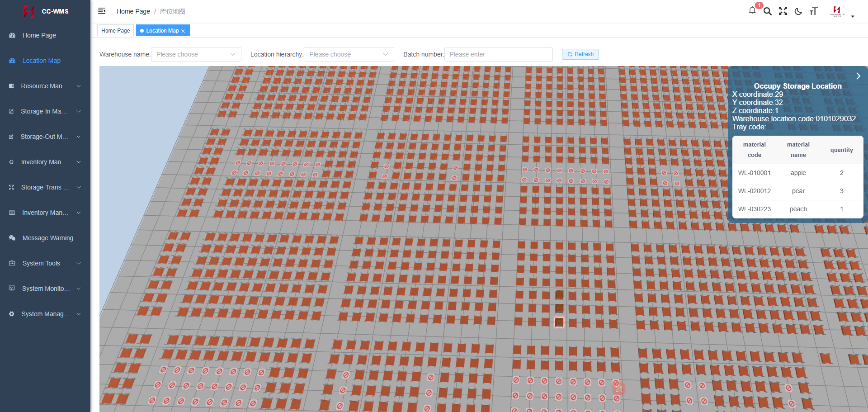Image resolution: width=868 pixels, height=412 pixels.
Task: Select the highlighted pink-outlined storage location
Action: pyautogui.click(x=559, y=322)
